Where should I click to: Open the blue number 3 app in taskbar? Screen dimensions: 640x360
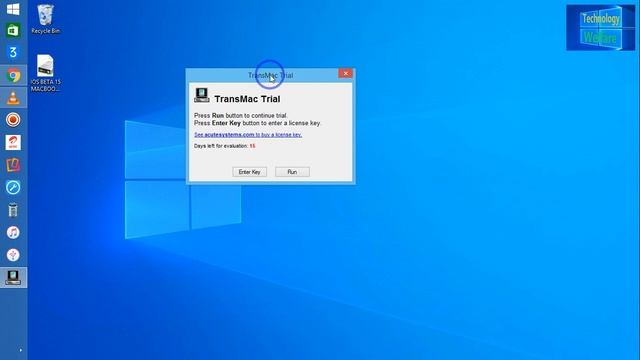13,52
